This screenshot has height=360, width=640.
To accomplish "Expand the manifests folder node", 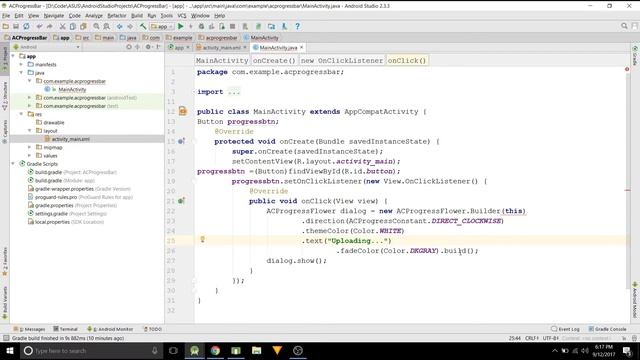I will click(22, 64).
